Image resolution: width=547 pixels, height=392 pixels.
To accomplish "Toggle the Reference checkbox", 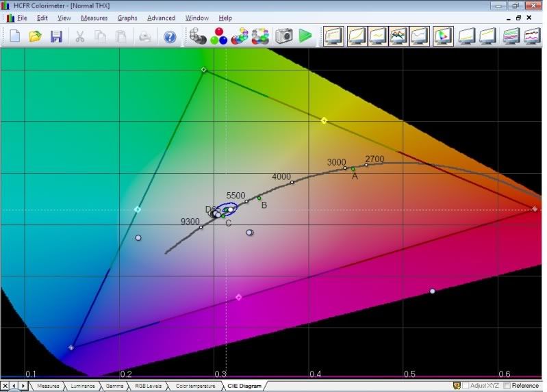I will 507,386.
